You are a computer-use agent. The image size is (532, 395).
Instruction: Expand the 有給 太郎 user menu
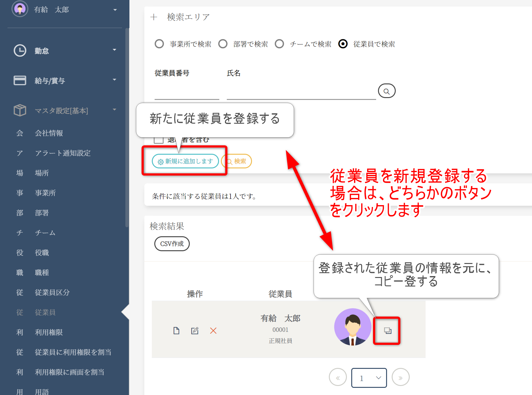pos(115,10)
